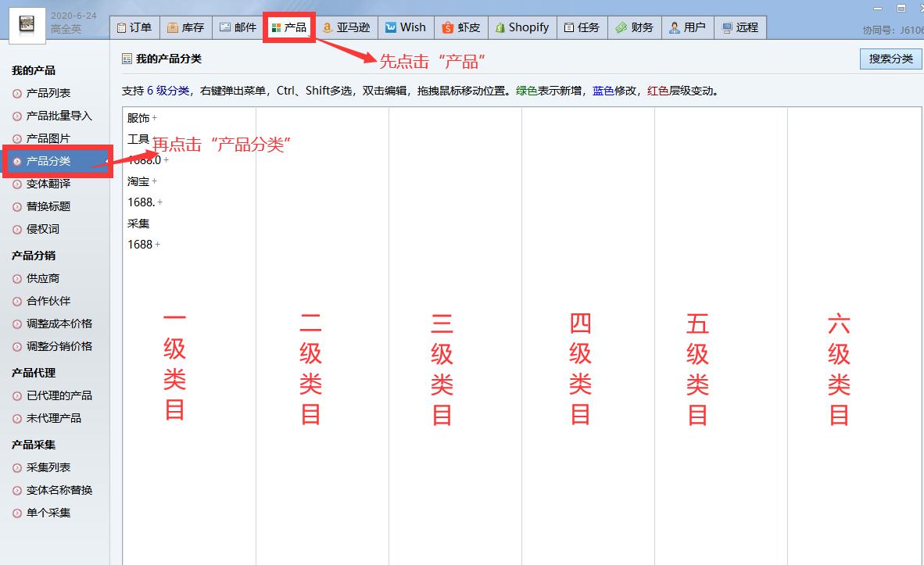Click the Amazon icon tab

pos(346,27)
